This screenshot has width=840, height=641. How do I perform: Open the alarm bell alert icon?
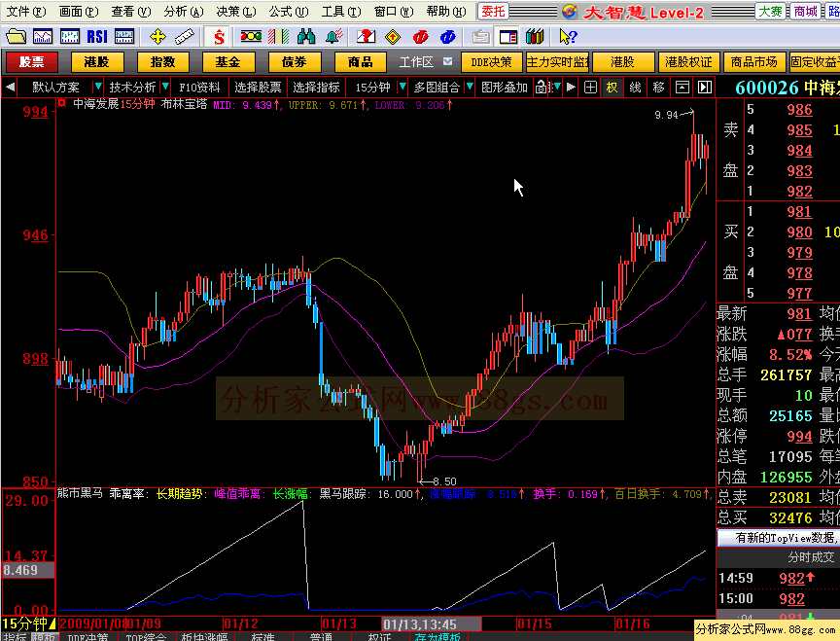tap(333, 36)
